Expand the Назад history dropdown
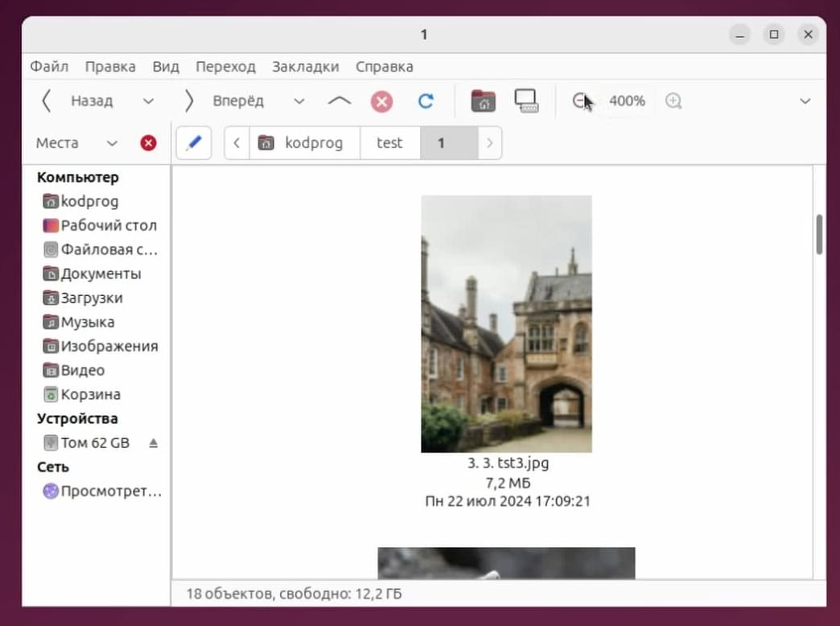Viewport: 840px width, 626px height. pos(148,101)
